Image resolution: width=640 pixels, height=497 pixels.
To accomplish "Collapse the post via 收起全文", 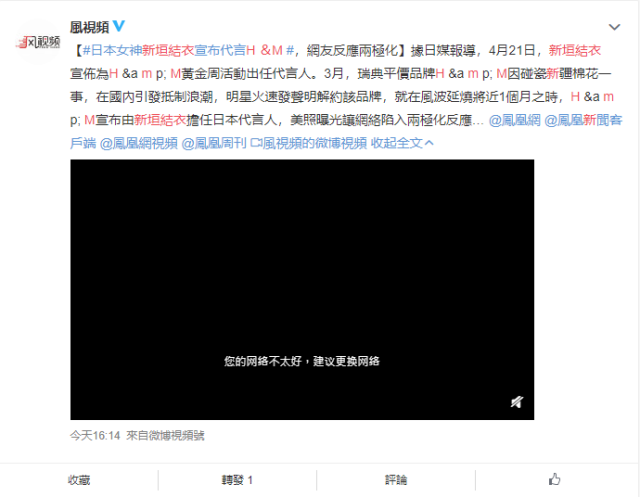I will pos(397,143).
